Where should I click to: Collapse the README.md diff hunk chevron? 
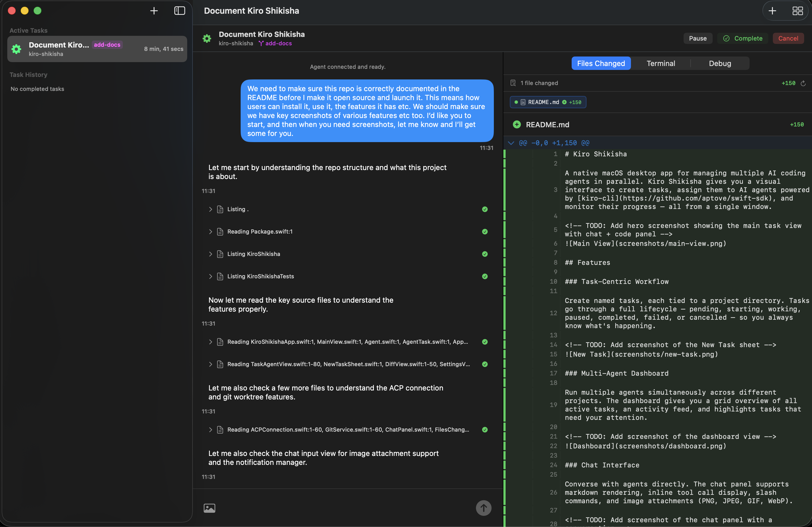coord(511,143)
